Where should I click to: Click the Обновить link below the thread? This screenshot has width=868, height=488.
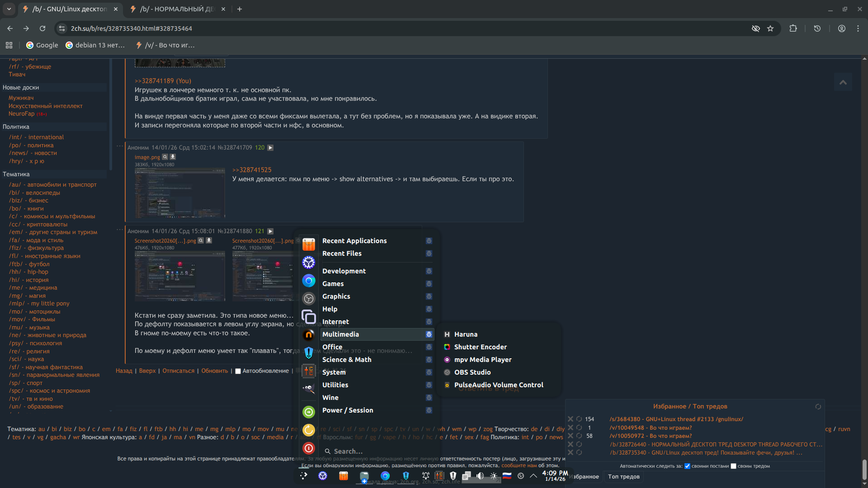click(214, 371)
